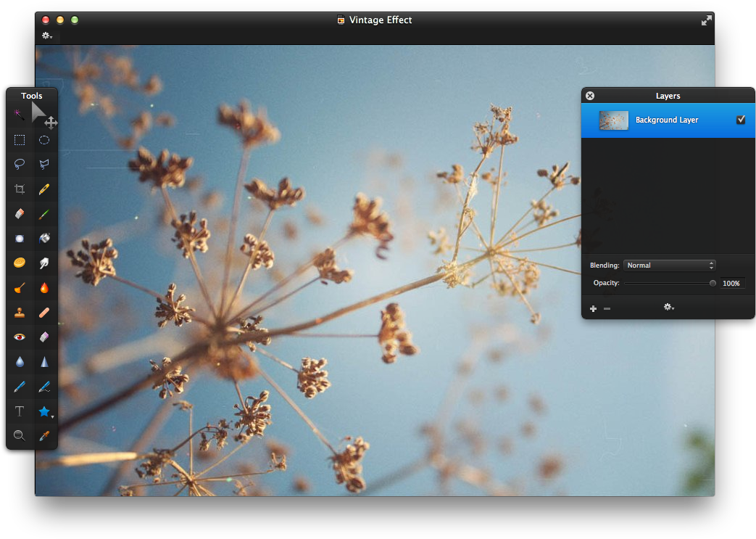The height and width of the screenshot is (539, 756).
Task: Select the Paint Bucket tool
Action: pyautogui.click(x=44, y=238)
